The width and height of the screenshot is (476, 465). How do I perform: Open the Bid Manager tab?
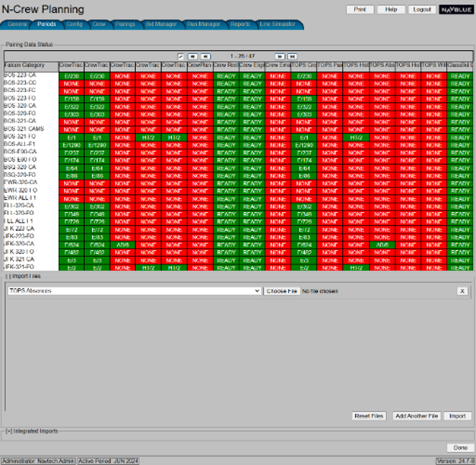click(161, 24)
